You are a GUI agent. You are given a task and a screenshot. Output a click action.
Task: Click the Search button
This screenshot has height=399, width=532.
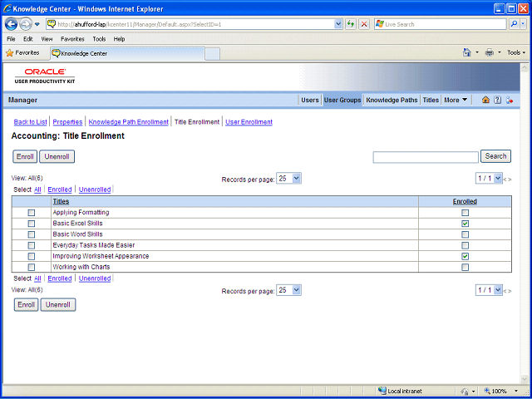point(495,156)
